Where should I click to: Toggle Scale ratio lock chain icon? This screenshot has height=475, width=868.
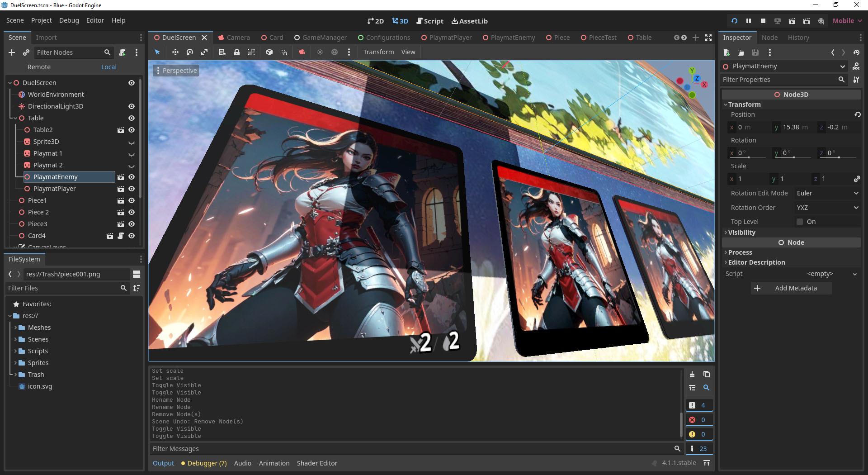(x=857, y=179)
